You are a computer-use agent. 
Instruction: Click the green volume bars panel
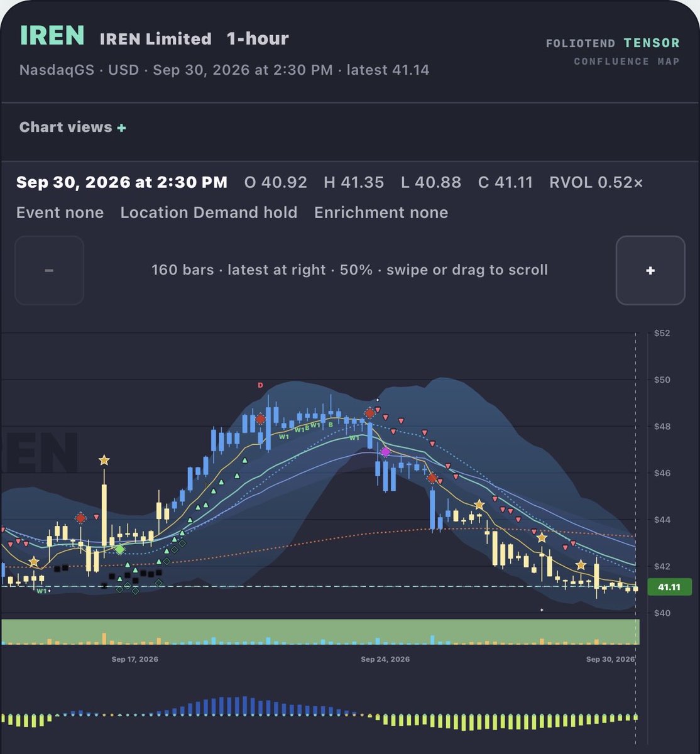(320, 632)
